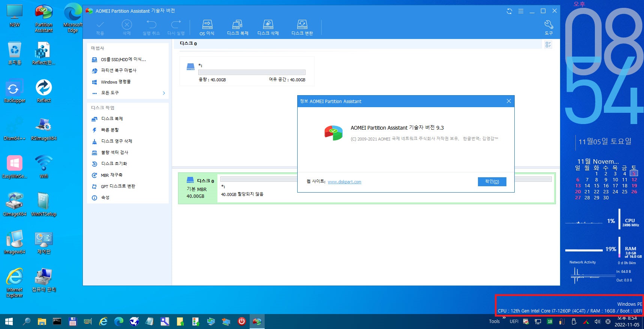
Task: Open the Imagew64 desktop icon
Action: coord(15,242)
